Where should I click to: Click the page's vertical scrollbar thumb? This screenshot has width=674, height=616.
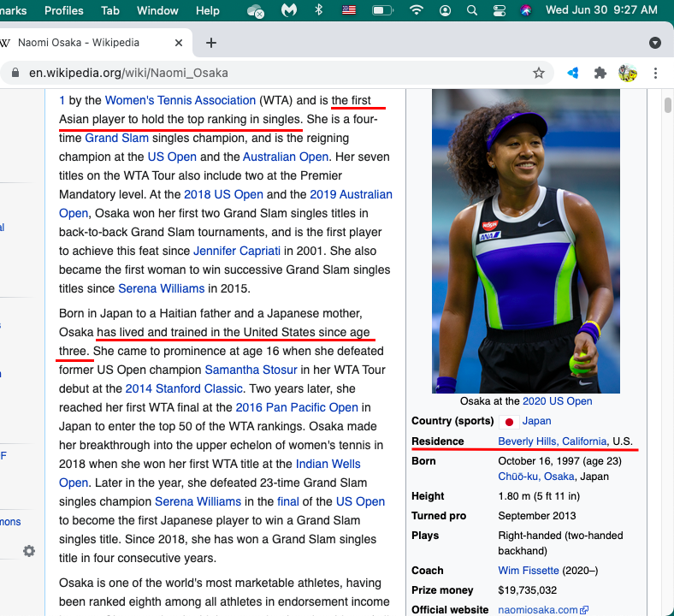tap(668, 106)
